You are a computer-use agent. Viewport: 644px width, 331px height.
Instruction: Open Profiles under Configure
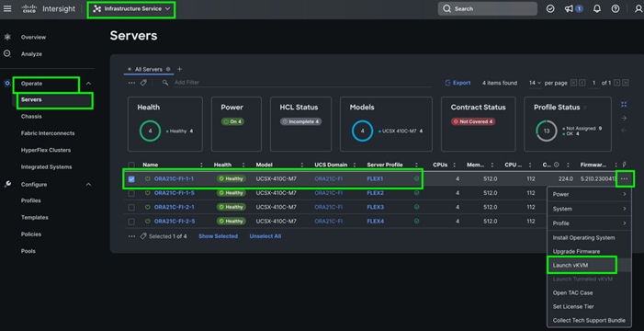[x=31, y=200]
